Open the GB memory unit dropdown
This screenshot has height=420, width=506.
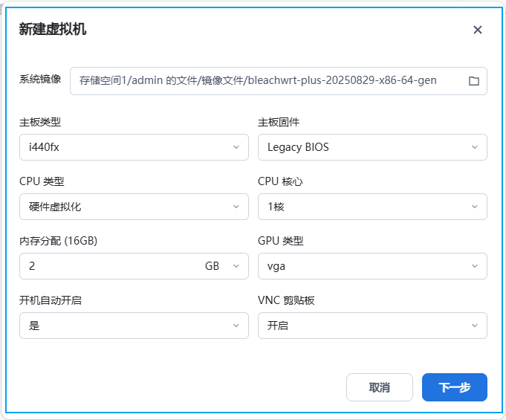point(223,266)
